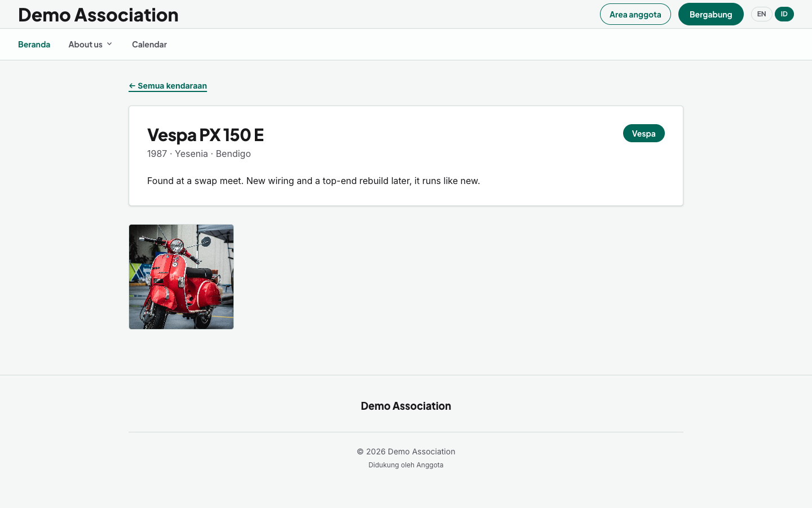Go to the Beranda menu item
This screenshot has width=812, height=508.
(x=34, y=45)
